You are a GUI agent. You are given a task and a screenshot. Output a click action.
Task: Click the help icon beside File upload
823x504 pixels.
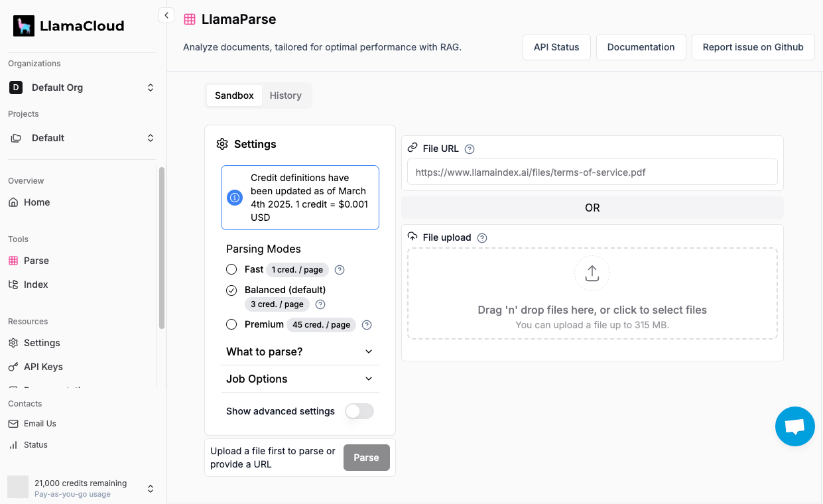tap(482, 238)
